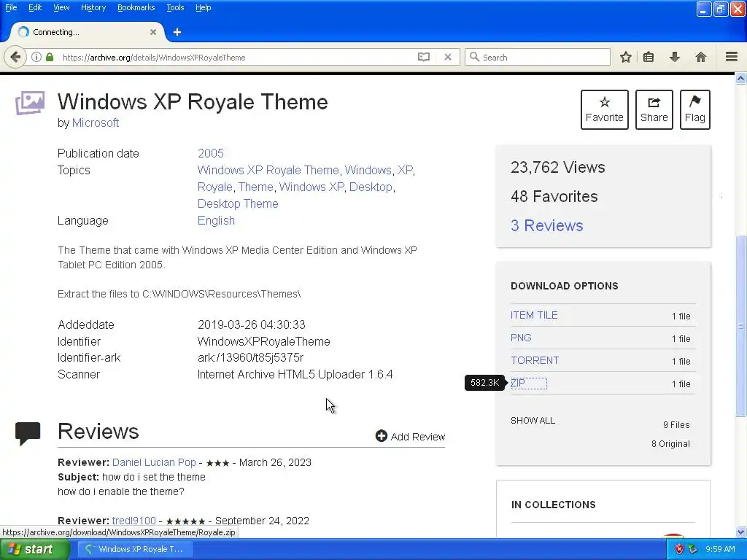This screenshot has width=747, height=560.
Task: Click the Flag button
Action: coord(695,109)
